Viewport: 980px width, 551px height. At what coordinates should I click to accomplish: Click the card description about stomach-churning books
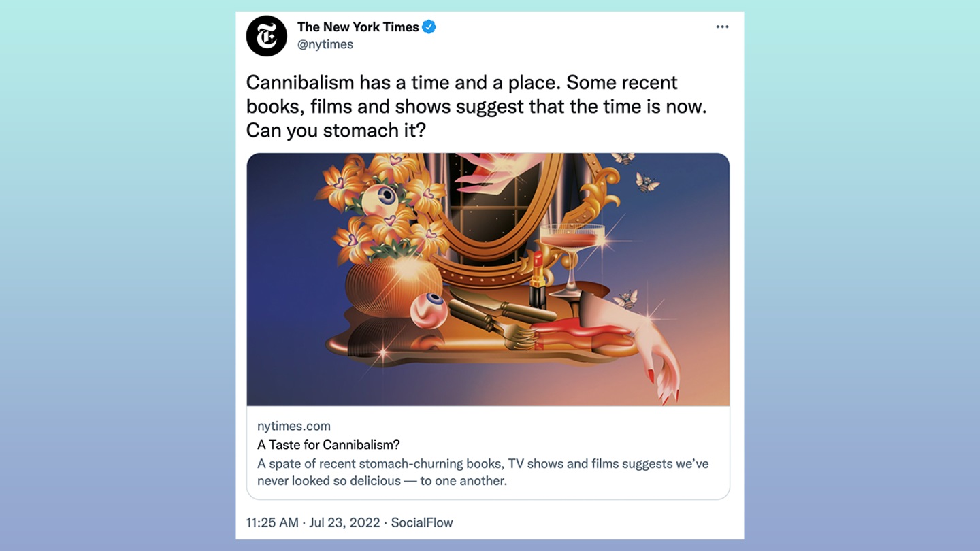483,472
